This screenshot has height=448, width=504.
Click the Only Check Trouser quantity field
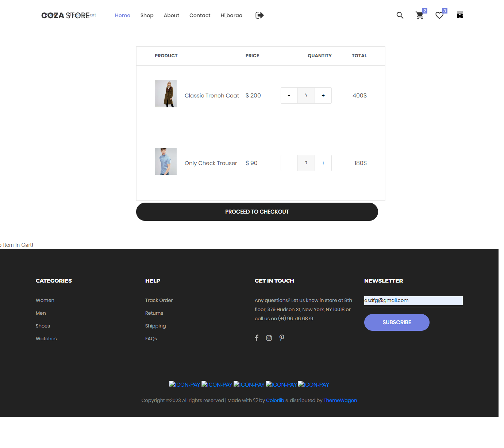[x=306, y=163]
